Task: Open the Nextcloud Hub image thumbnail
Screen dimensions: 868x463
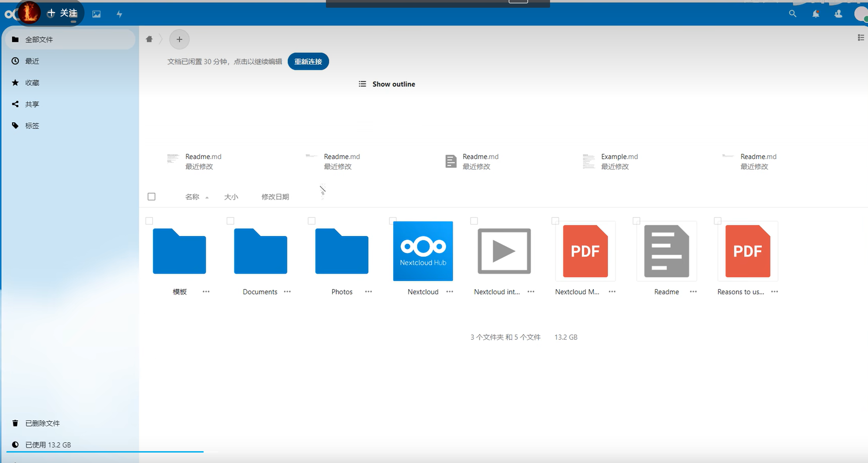Action: 423,251
